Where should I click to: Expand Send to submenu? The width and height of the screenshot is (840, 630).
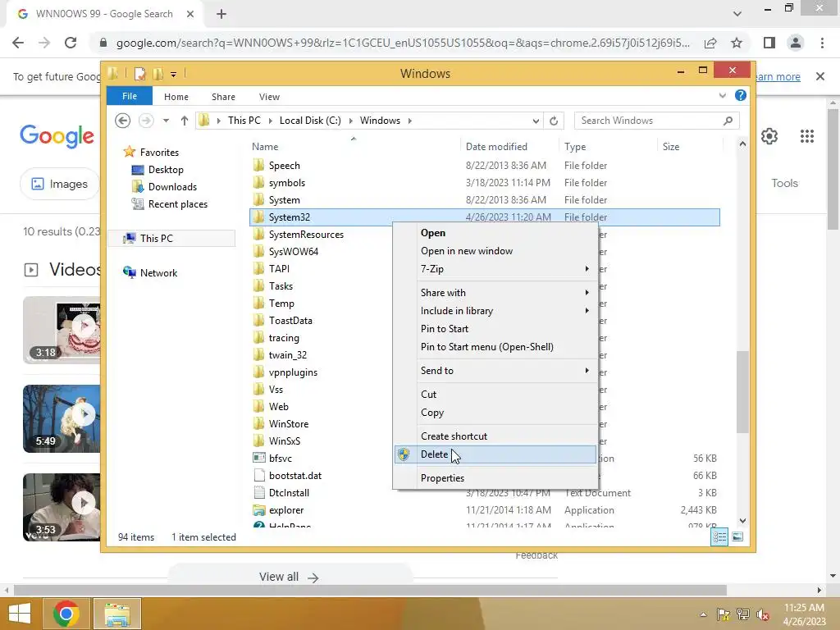587,371
